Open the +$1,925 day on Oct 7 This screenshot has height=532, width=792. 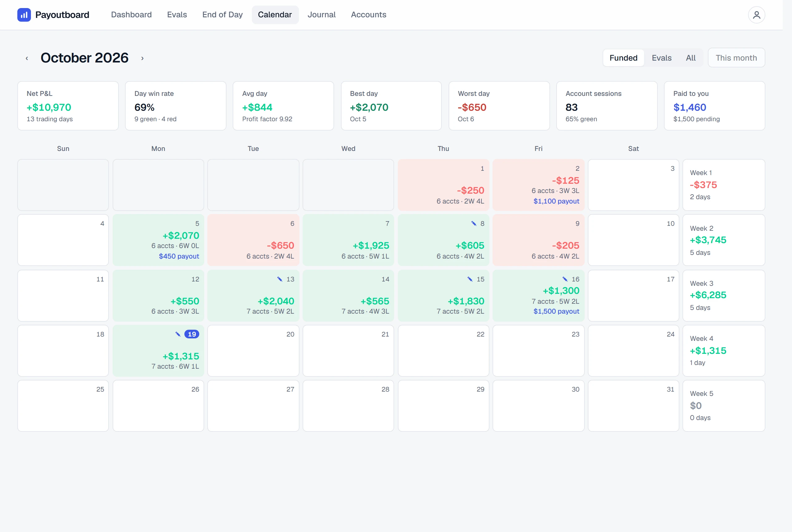[348, 240]
